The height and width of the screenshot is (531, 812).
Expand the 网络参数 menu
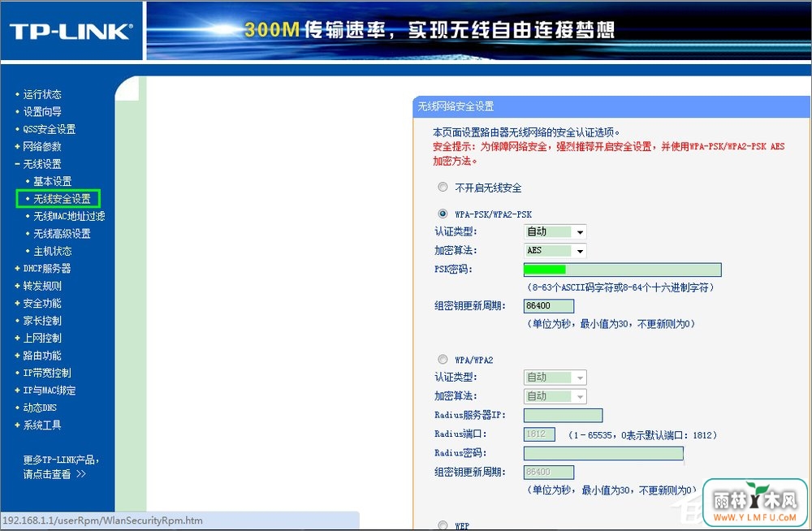tap(42, 147)
